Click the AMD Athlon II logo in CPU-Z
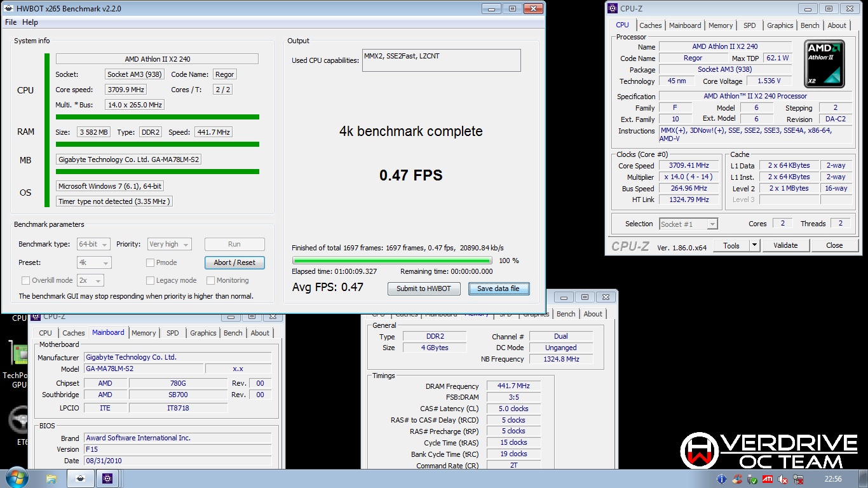 (824, 64)
